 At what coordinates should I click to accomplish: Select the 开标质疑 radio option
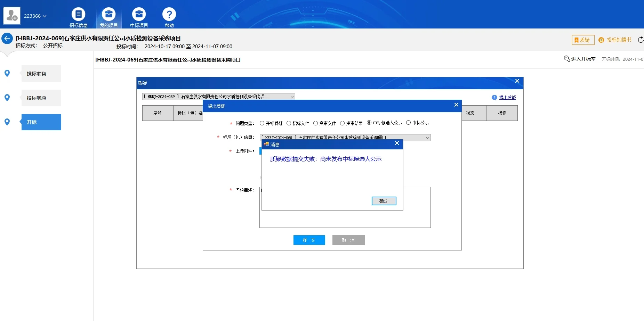click(263, 123)
